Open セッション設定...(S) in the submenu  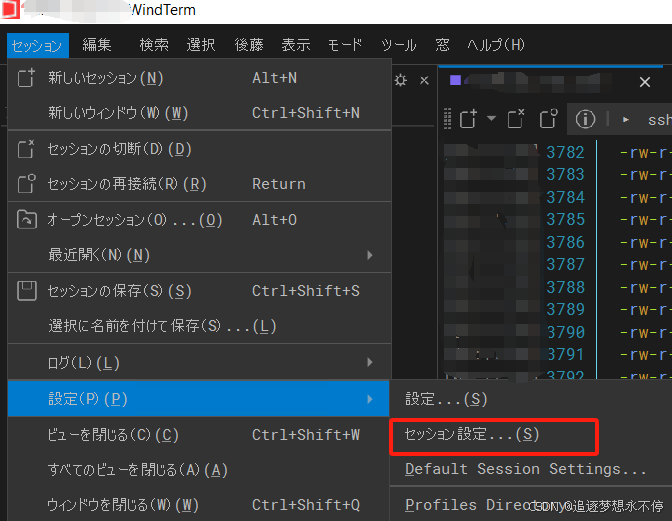(531, 435)
